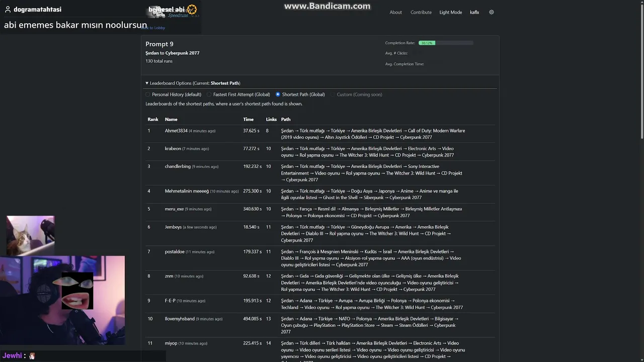This screenshot has height=362, width=644.
Task: Click the leaderboards description sentence
Action: [224, 104]
